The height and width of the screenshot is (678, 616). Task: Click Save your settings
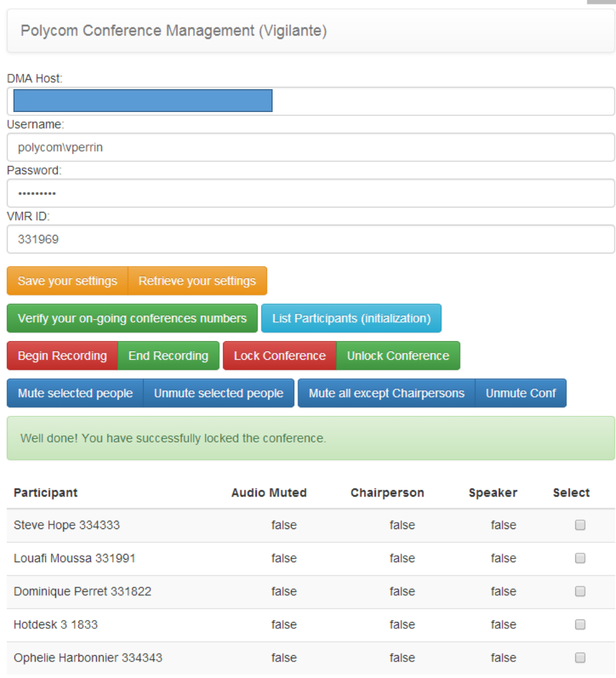point(68,281)
